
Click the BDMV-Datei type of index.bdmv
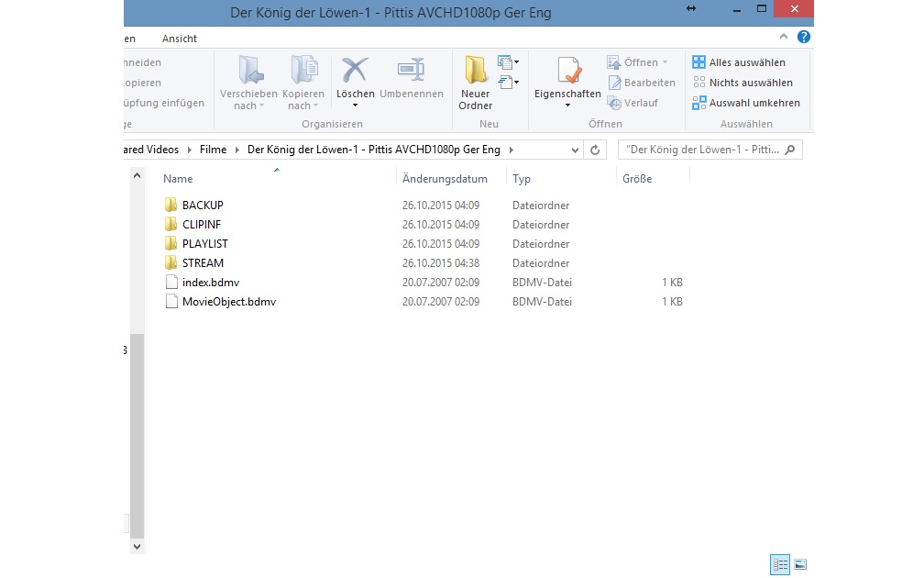point(542,283)
